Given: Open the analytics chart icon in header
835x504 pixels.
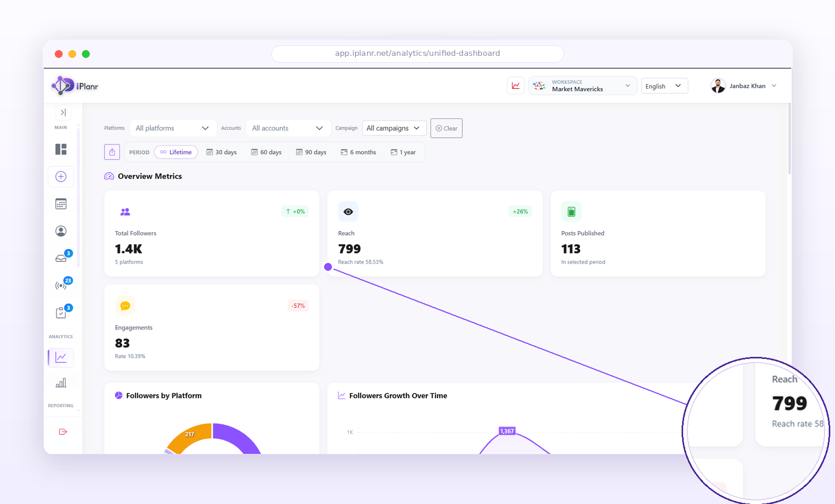Looking at the screenshot, I should click(x=516, y=86).
